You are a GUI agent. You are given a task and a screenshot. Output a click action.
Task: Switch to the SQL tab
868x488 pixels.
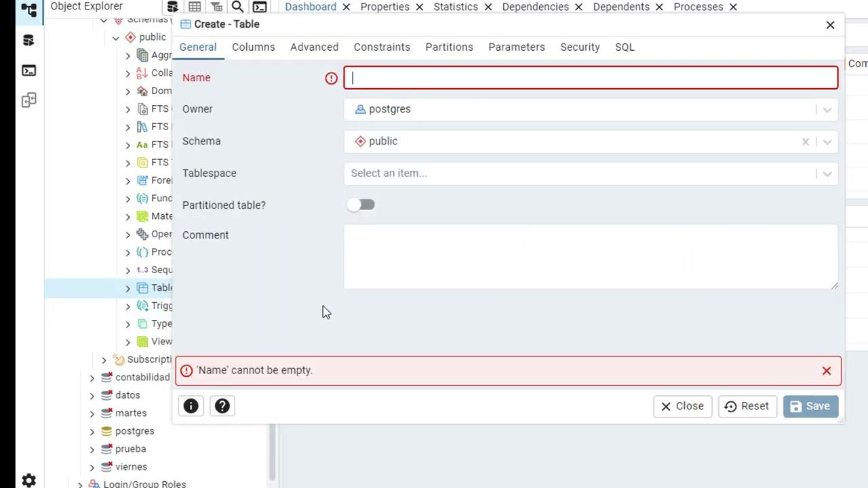(x=625, y=47)
